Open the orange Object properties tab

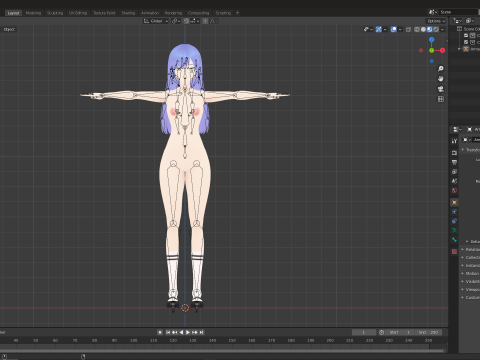click(454, 202)
